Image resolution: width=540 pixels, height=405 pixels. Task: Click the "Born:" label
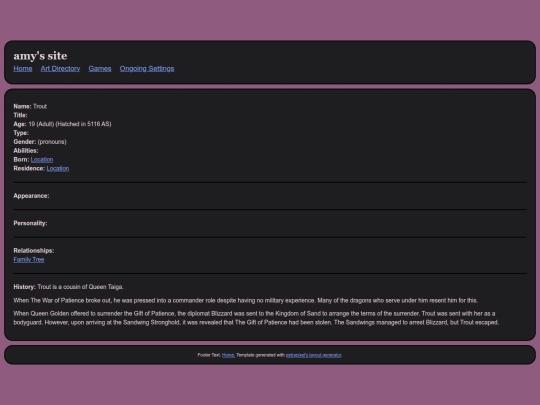21,159
